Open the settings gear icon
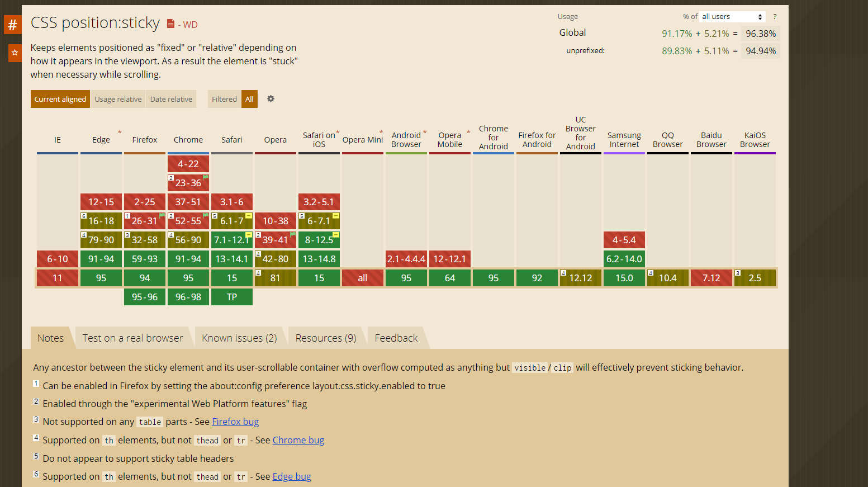 271,99
